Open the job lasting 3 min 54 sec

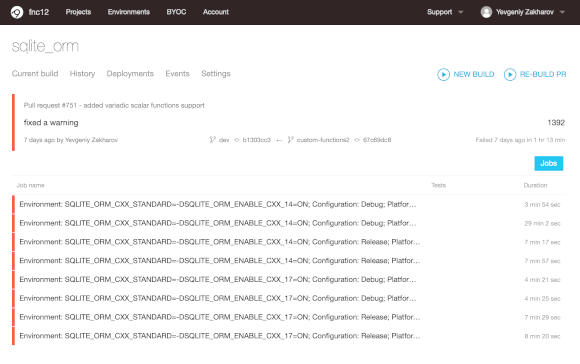coord(289,204)
